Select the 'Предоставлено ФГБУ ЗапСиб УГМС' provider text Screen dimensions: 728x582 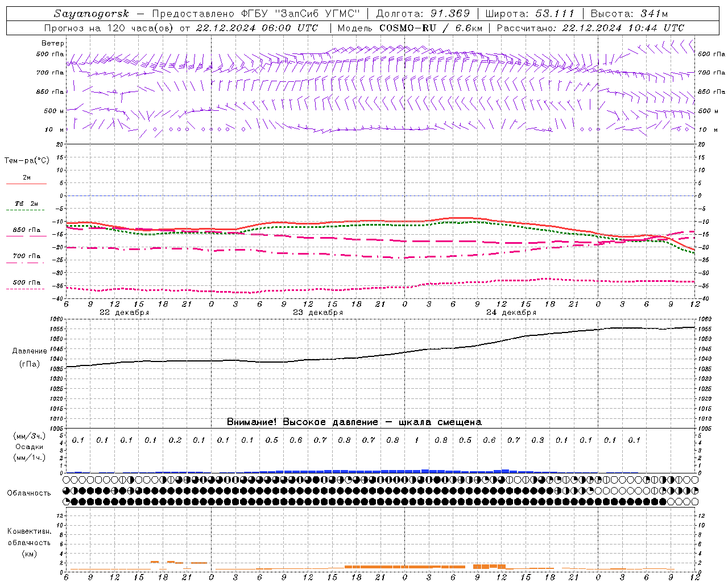[x=257, y=14]
